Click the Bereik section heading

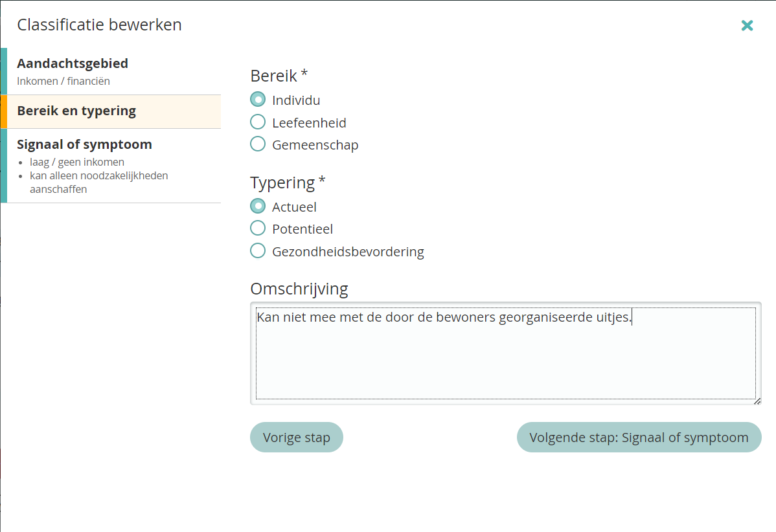point(273,76)
